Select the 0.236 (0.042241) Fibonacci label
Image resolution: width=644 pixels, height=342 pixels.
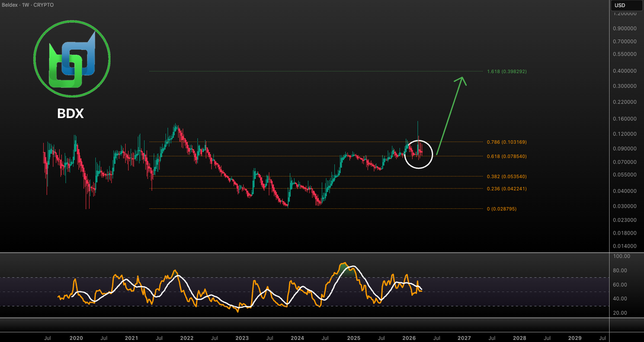(x=507, y=188)
